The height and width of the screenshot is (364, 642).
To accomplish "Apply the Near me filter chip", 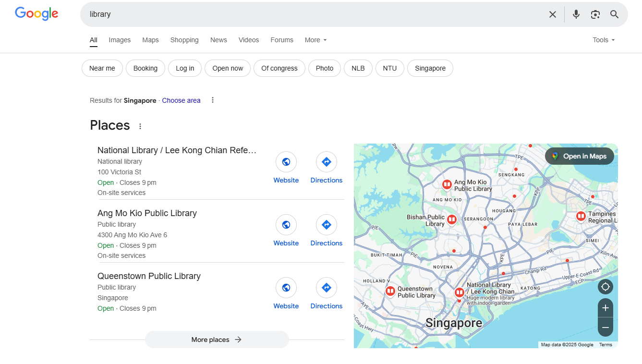I will [x=102, y=68].
